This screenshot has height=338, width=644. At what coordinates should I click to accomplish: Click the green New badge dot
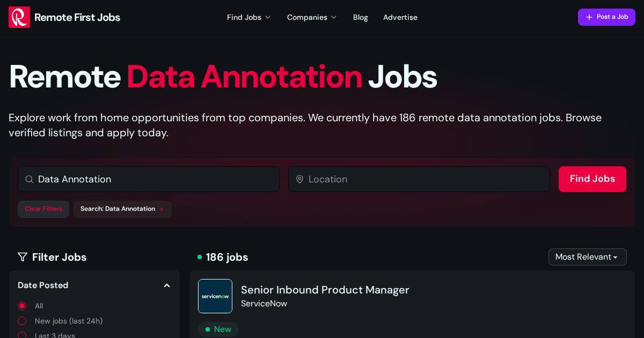(208, 329)
